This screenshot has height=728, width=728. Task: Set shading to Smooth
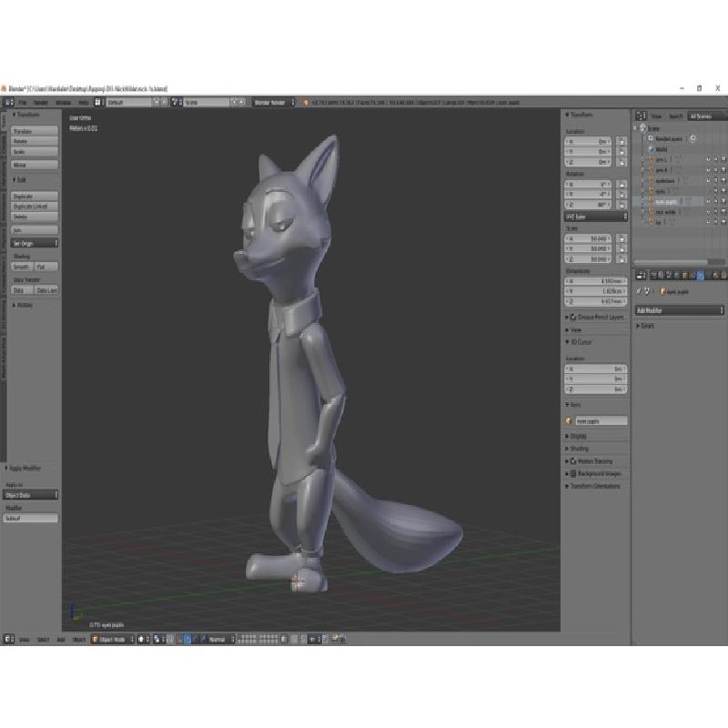tap(22, 267)
